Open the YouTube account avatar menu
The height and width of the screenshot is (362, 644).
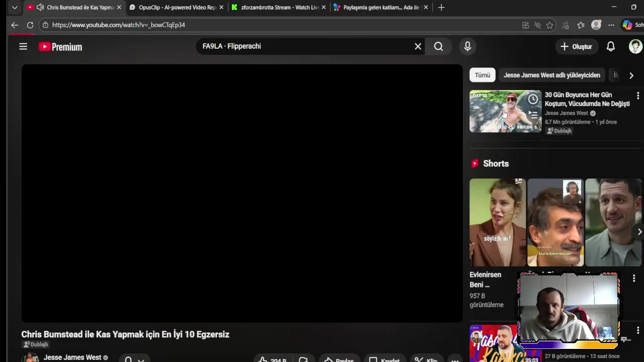635,46
